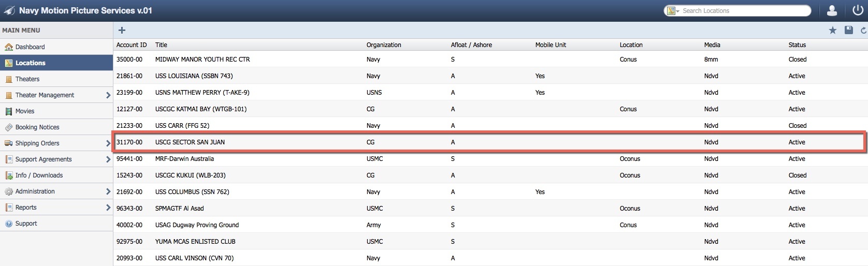
Task: Expand the Shipping Orders submenu
Action: [108, 143]
